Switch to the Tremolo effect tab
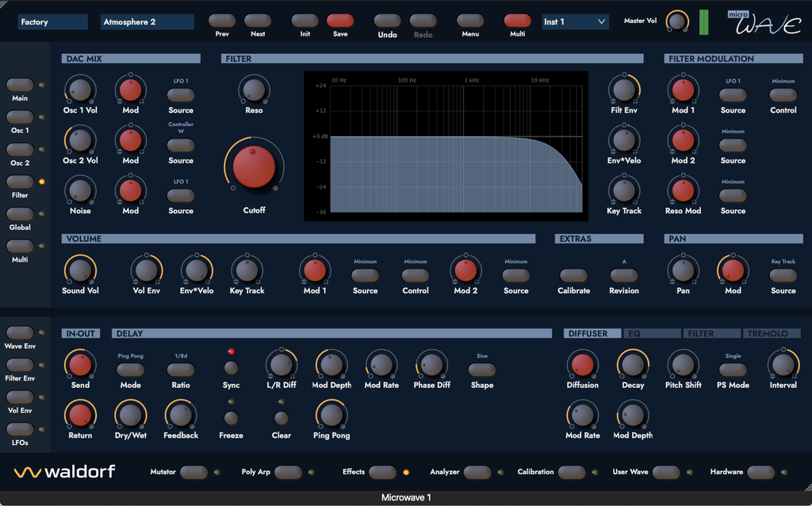The height and width of the screenshot is (506, 812). coord(772,334)
